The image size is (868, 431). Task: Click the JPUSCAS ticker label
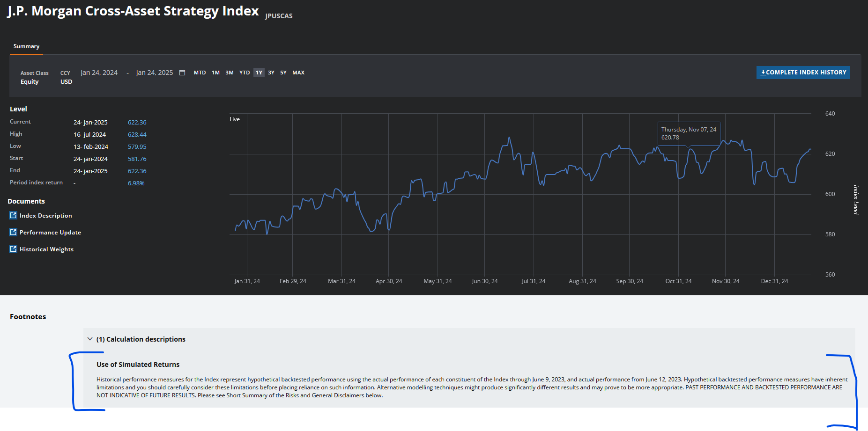click(279, 16)
